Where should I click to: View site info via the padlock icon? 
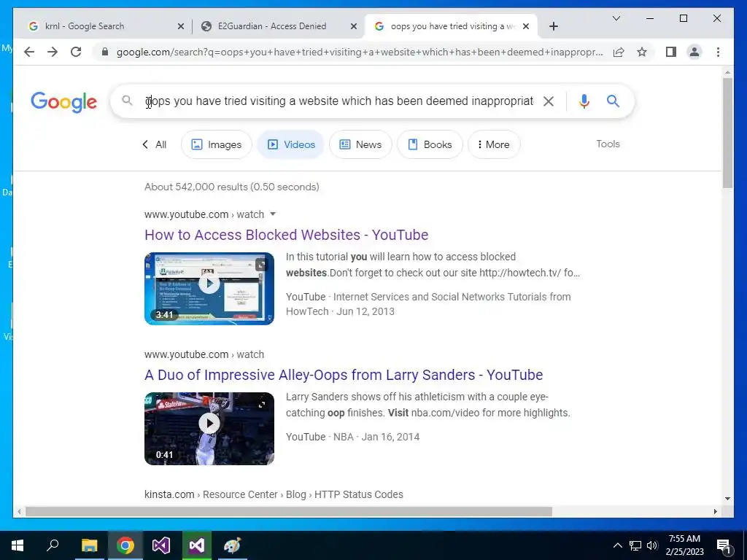click(105, 52)
